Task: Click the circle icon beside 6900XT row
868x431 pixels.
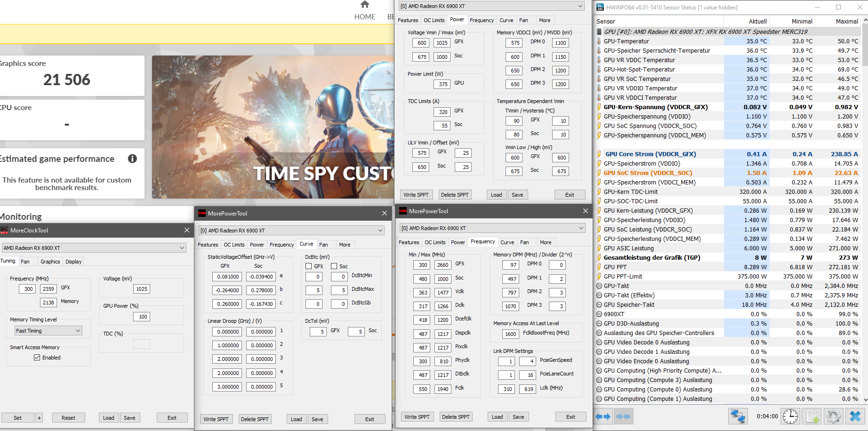Action: 599,314
